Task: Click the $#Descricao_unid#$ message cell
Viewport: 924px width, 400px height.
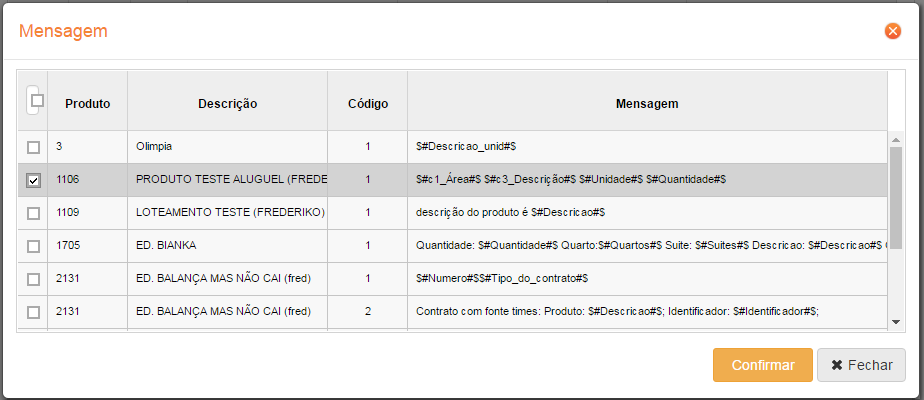Action: (x=465, y=147)
